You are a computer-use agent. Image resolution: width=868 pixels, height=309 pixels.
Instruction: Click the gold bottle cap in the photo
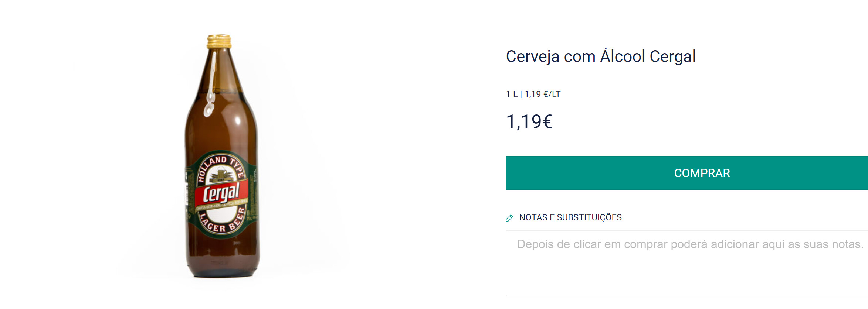[219, 42]
